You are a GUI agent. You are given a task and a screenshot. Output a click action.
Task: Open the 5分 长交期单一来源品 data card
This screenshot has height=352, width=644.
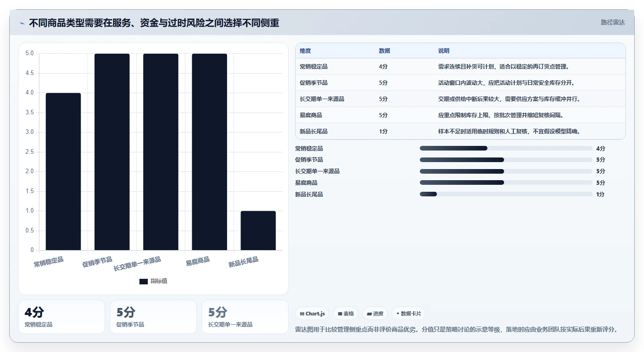[x=245, y=317]
